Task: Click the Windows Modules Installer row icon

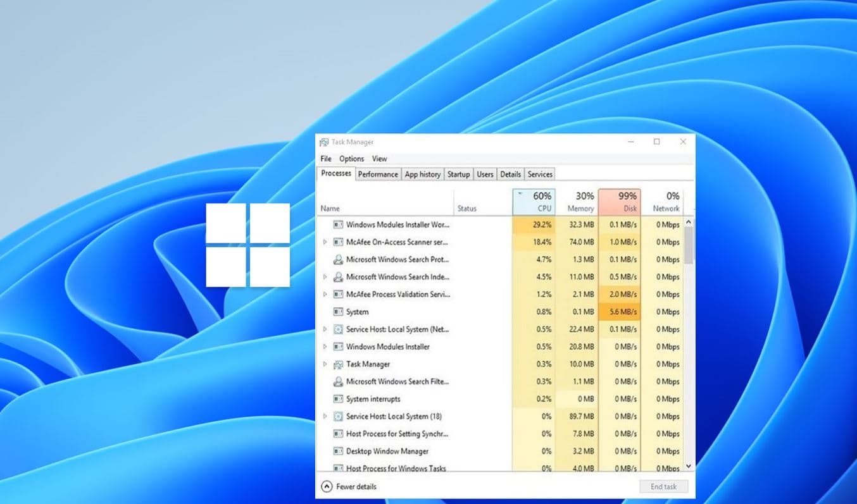Action: (x=338, y=347)
